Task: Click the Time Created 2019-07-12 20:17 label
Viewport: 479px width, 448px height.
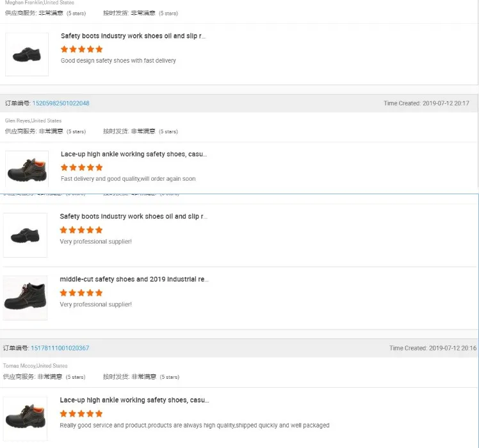Action: click(x=426, y=103)
